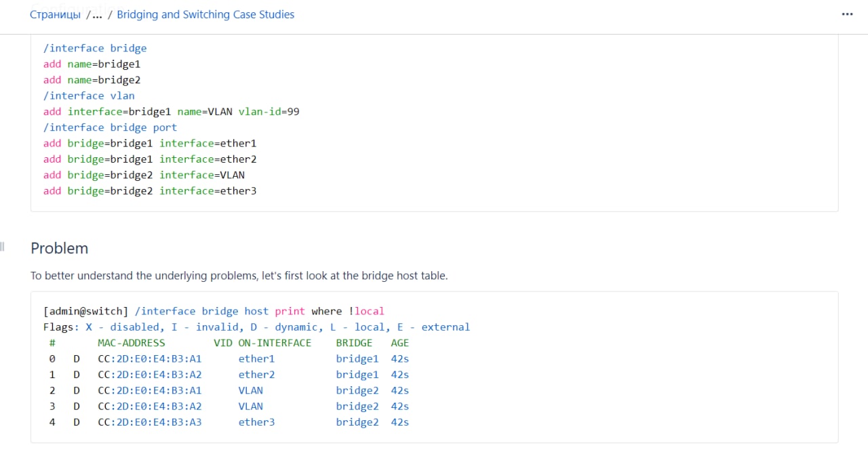Viewport: 868px width, 452px height.
Task: Click the ON-INTERFACE column header
Action: click(x=275, y=343)
